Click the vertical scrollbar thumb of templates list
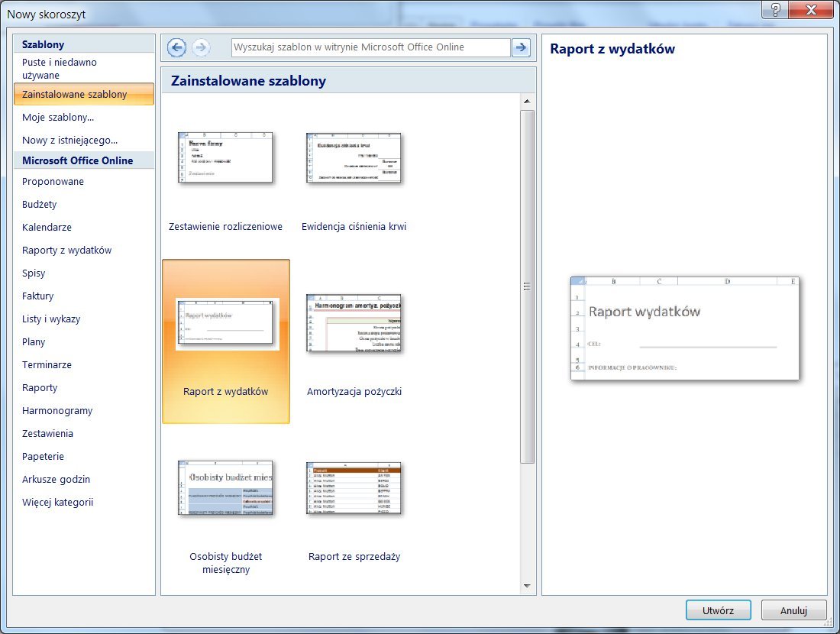This screenshot has height=634, width=840. (527, 286)
